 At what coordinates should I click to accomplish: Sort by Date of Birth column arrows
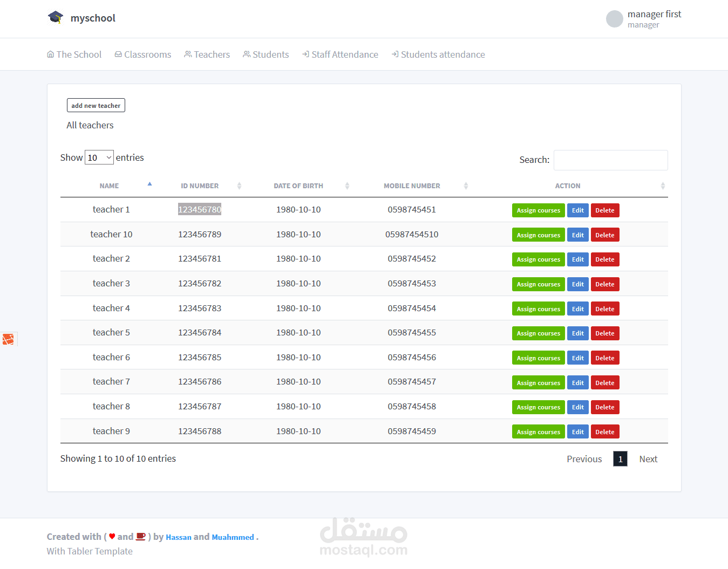[347, 186]
